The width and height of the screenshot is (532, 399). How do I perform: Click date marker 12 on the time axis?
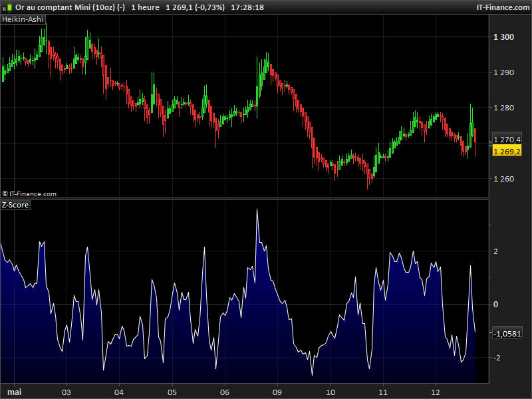click(x=436, y=391)
